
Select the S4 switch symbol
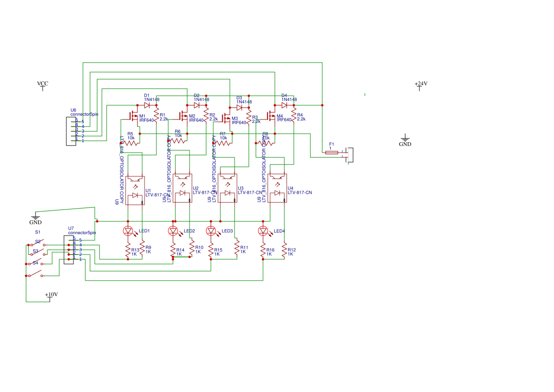[35, 273]
